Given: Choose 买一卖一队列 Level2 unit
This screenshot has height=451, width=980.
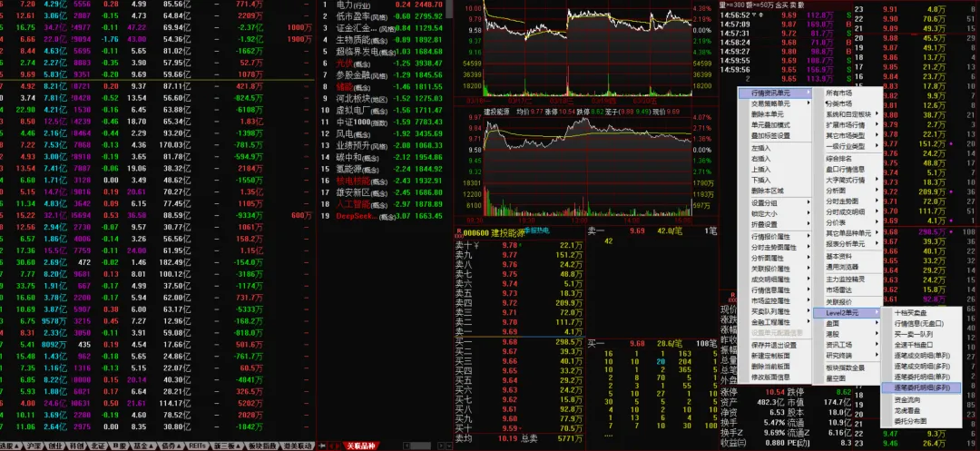Looking at the screenshot, I should tap(921, 334).
